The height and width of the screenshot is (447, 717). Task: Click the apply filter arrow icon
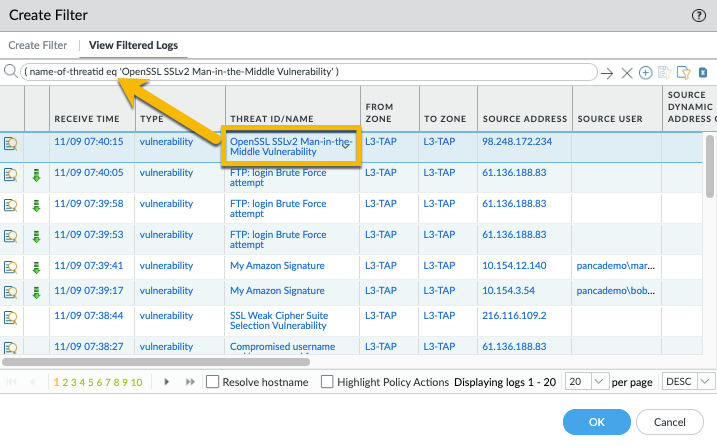(x=607, y=73)
